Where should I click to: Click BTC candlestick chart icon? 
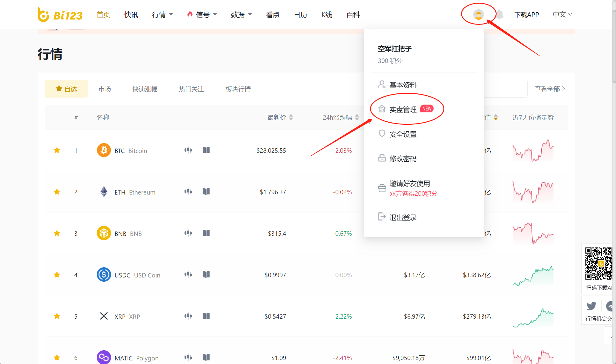(x=188, y=150)
